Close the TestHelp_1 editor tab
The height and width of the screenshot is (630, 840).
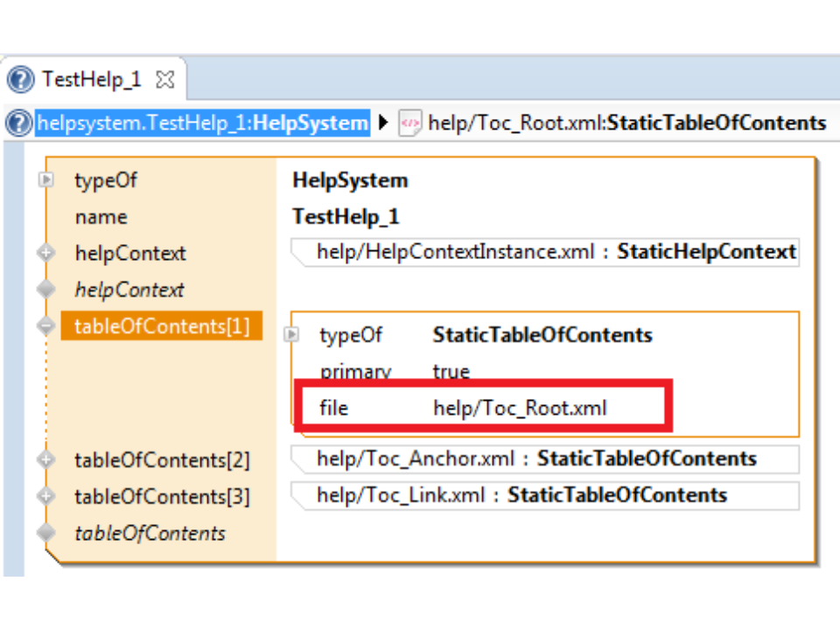(x=164, y=80)
